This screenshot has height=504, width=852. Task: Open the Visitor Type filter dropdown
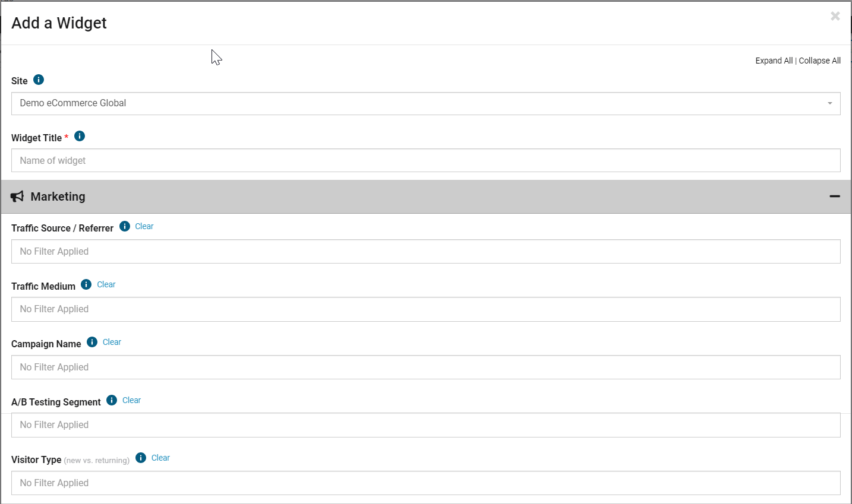coord(425,483)
